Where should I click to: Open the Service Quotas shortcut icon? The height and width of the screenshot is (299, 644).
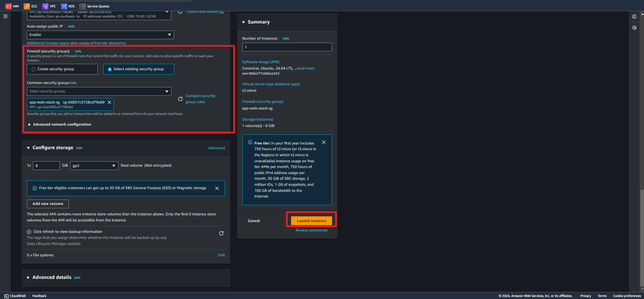pos(83,6)
